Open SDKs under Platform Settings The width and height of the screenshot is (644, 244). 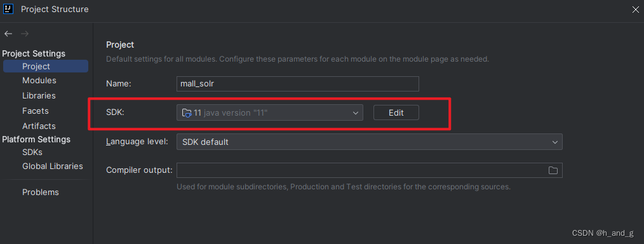tap(32, 152)
